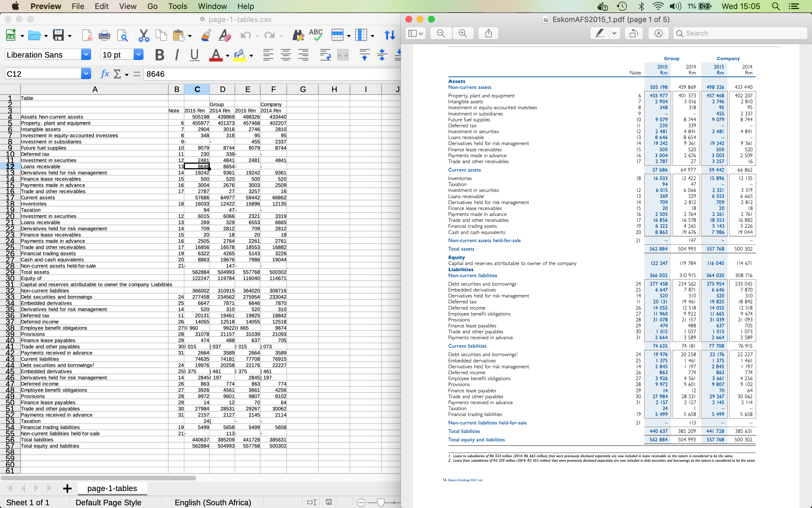Click the Insert Columns icon
This screenshot has height=508, width=812.
(x=361, y=35)
